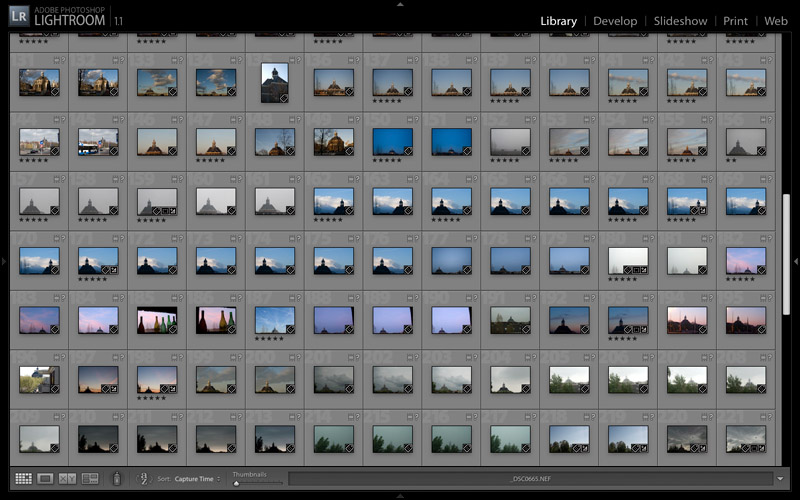The height and width of the screenshot is (500, 800).
Task: Open the Web module
Action: click(x=776, y=21)
